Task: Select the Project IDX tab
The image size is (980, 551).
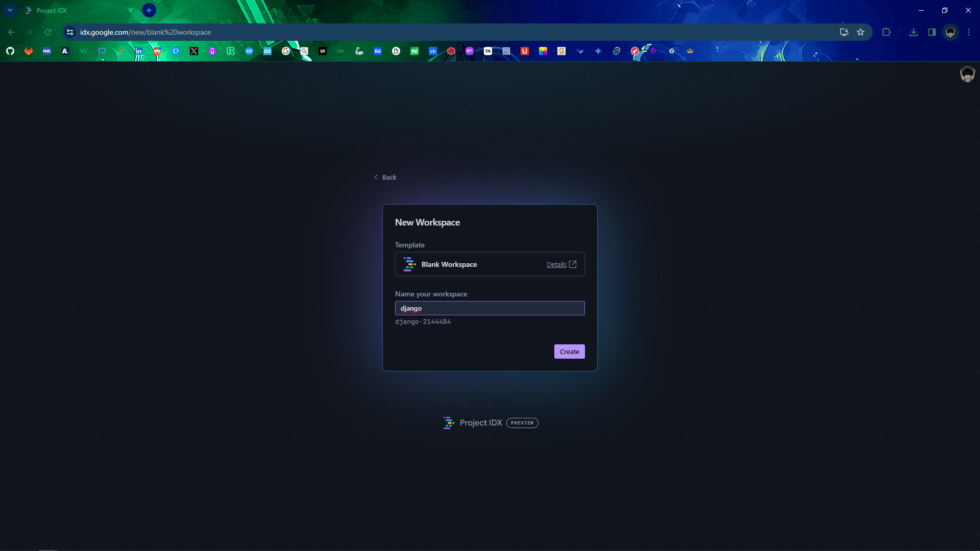Action: pyautogui.click(x=79, y=10)
